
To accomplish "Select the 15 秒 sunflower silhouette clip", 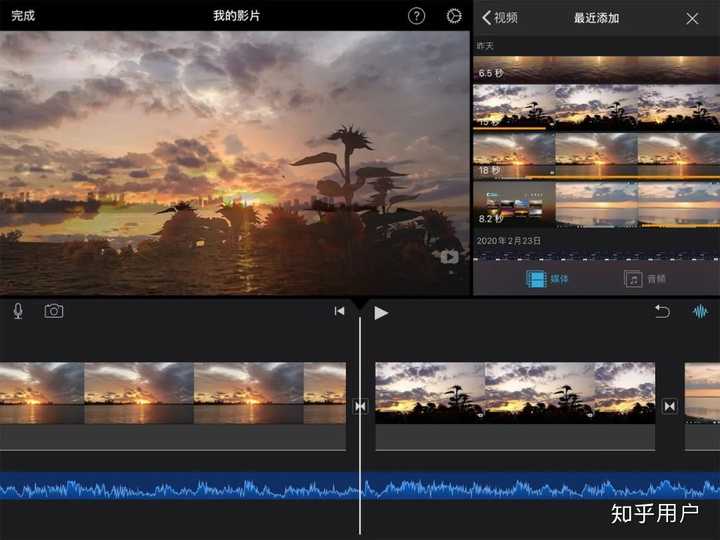I will (596, 107).
